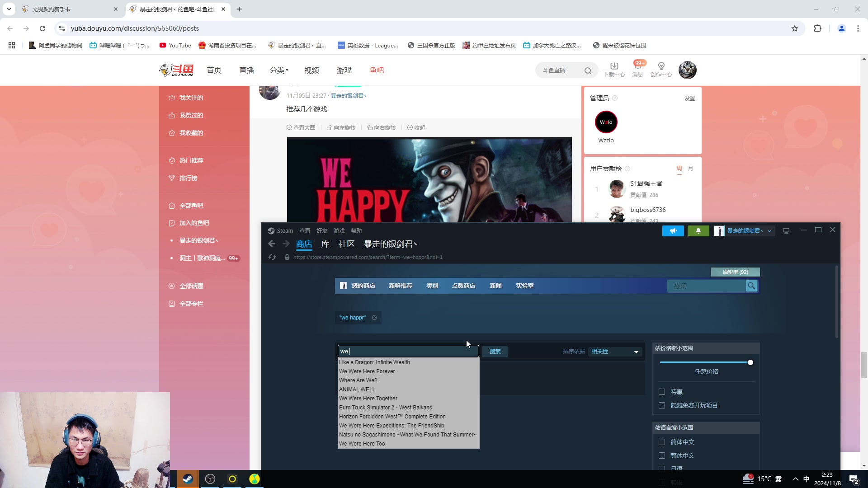
Task: Expand Douyu 分类 dropdown menu
Action: [x=279, y=70]
